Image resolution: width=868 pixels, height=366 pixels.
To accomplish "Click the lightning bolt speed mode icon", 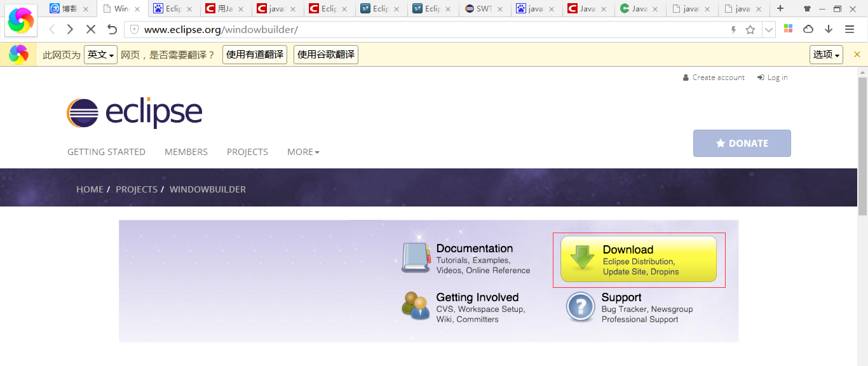I will pos(733,30).
